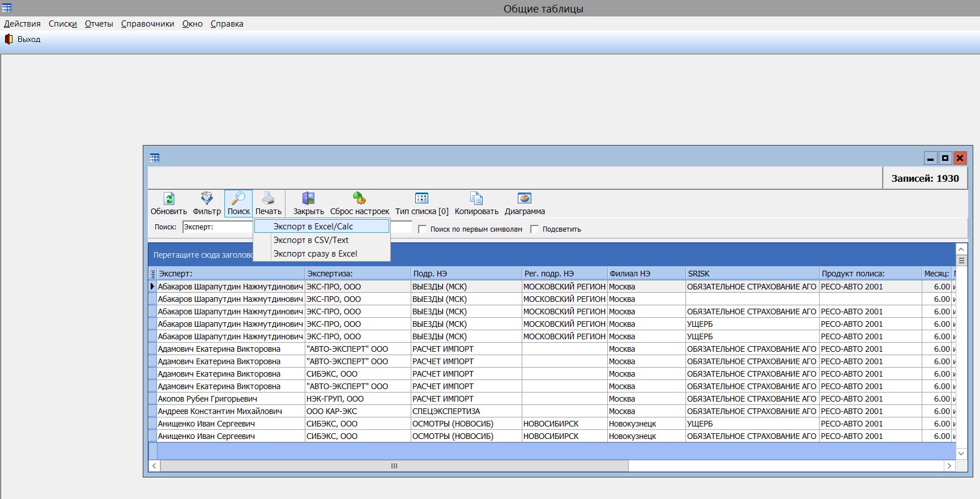Click the СПЕЦЭКСПЕРТИЗА cell
Viewport: 980px width, 499px height.
click(x=466, y=411)
